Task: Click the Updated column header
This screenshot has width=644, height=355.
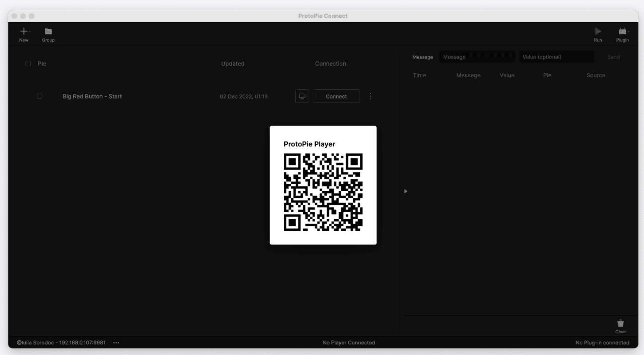Action: coord(233,63)
